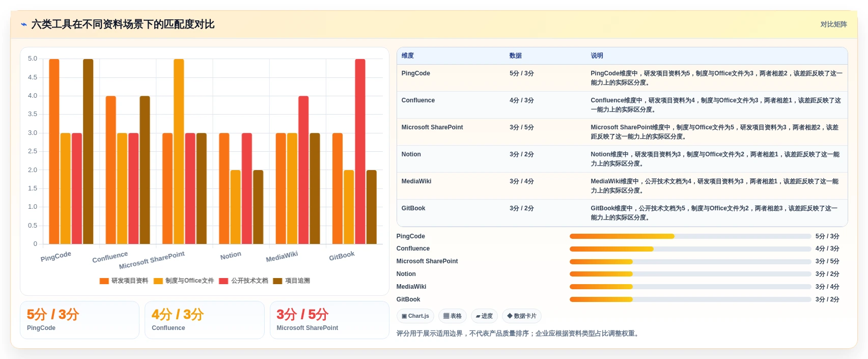Toggle 研发项目资料 legend color box
Screen dimensions: 868x359
click(104, 281)
